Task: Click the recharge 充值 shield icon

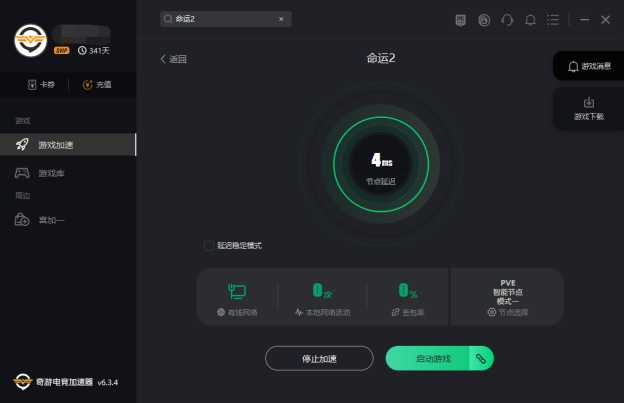Action: (x=87, y=84)
